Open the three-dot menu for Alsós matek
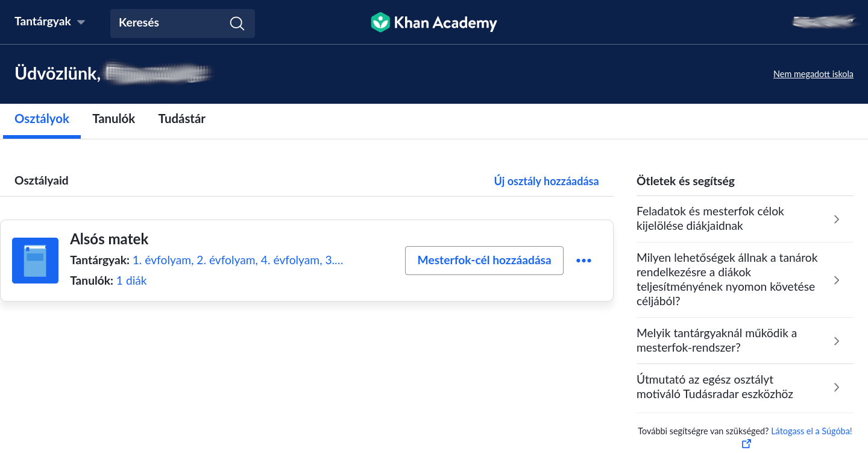The width and height of the screenshot is (868, 453). tap(583, 261)
